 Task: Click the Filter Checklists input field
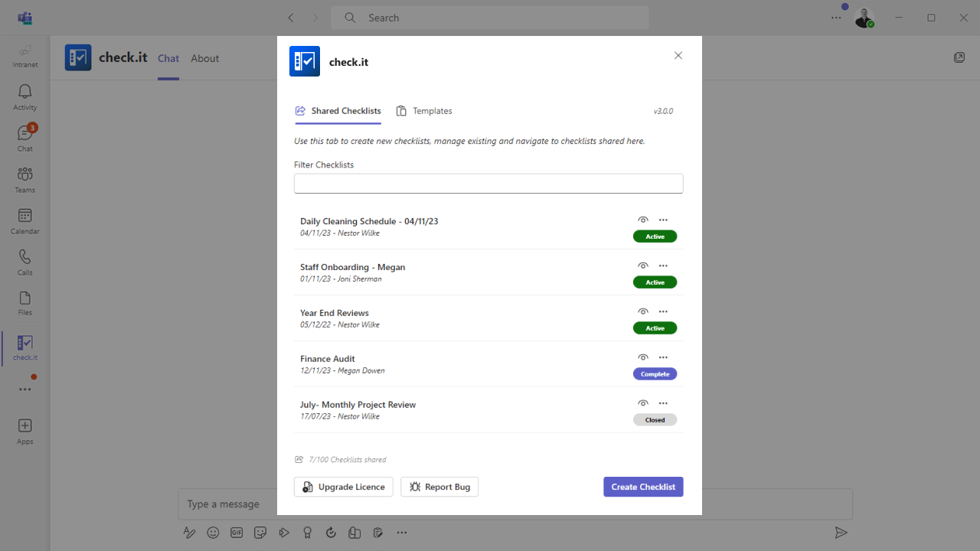click(x=488, y=184)
